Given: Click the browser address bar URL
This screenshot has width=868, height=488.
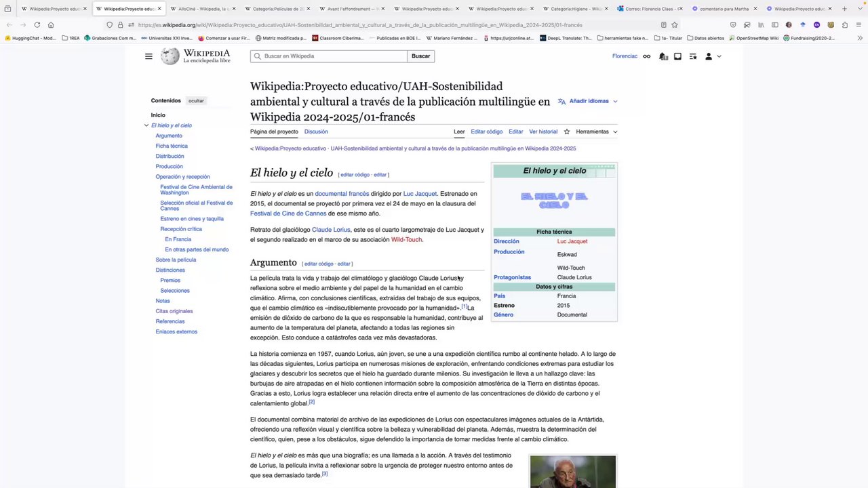Looking at the screenshot, I should click(360, 25).
